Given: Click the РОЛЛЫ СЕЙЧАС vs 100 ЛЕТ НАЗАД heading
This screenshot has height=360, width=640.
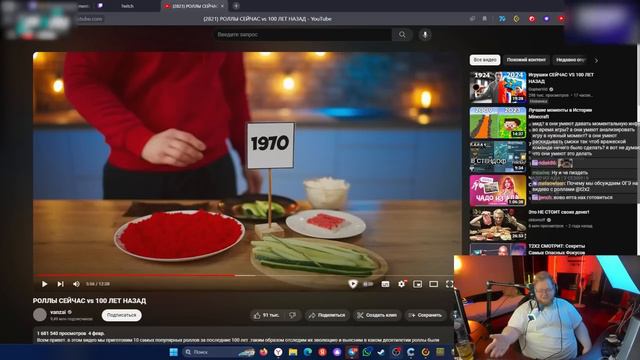Looking at the screenshot, I should coord(89,301).
